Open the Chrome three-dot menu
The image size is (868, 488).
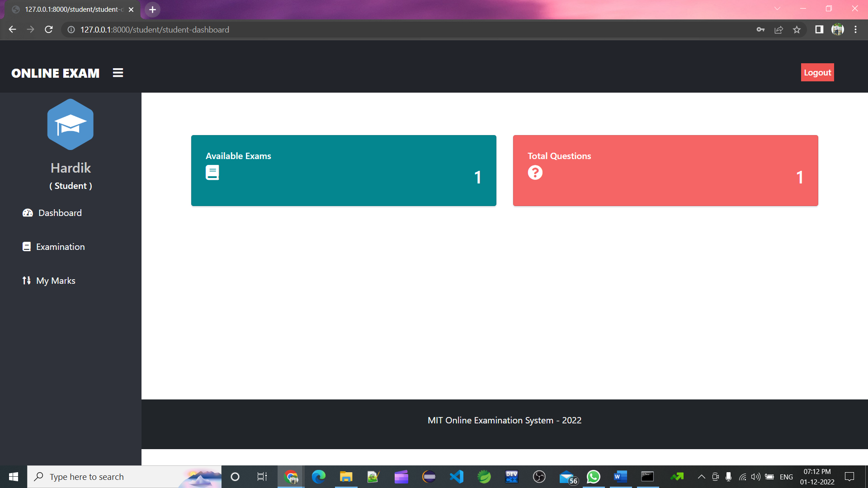click(x=855, y=29)
